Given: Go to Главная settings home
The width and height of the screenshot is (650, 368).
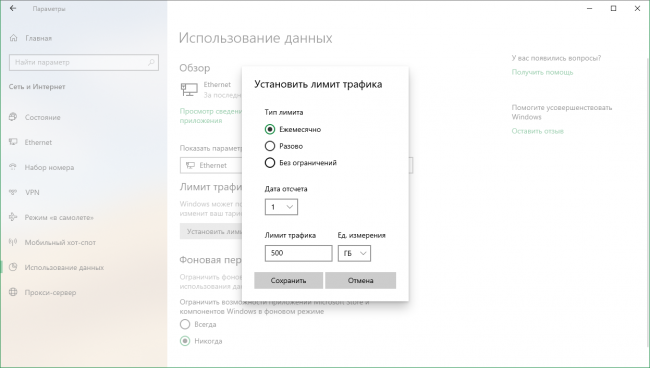Looking at the screenshot, I should (39, 38).
